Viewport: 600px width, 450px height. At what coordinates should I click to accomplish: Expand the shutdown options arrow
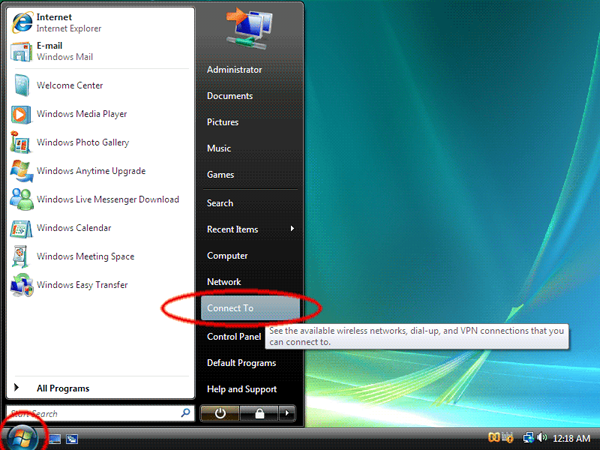pos(287,412)
